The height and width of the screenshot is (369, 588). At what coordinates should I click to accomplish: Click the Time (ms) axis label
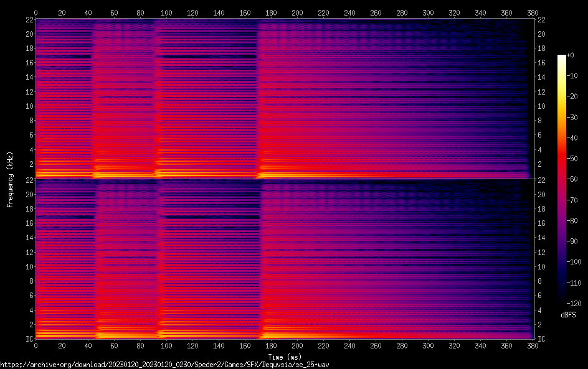pos(285,356)
